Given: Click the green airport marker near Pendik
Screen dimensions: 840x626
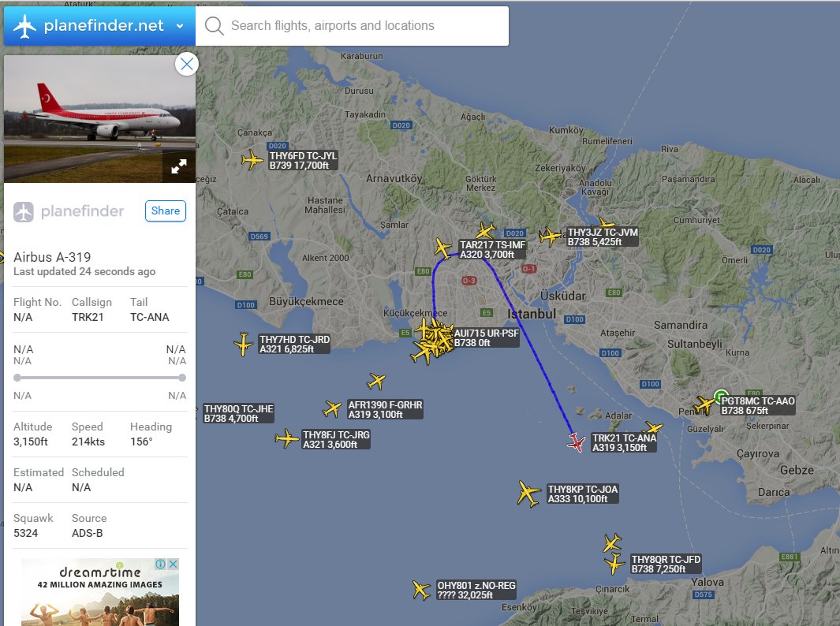Looking at the screenshot, I should (x=721, y=397).
